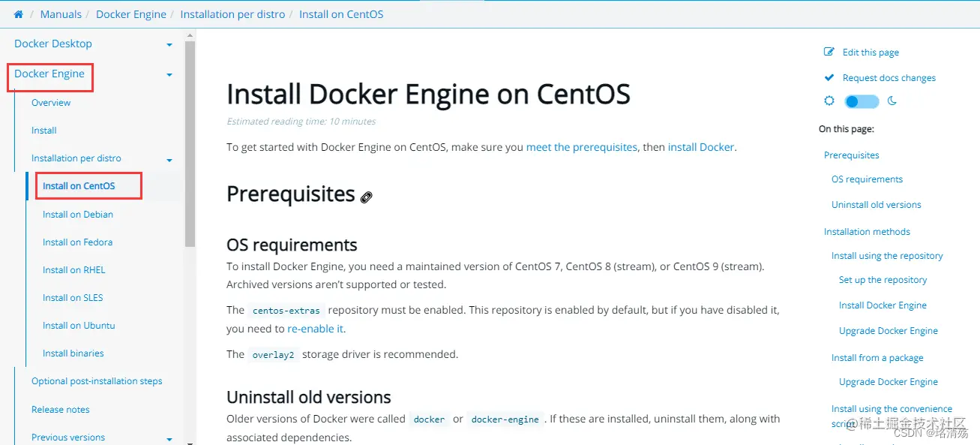Image resolution: width=980 pixels, height=445 pixels.
Task: Click the sun light-mode icon
Action: 829,101
